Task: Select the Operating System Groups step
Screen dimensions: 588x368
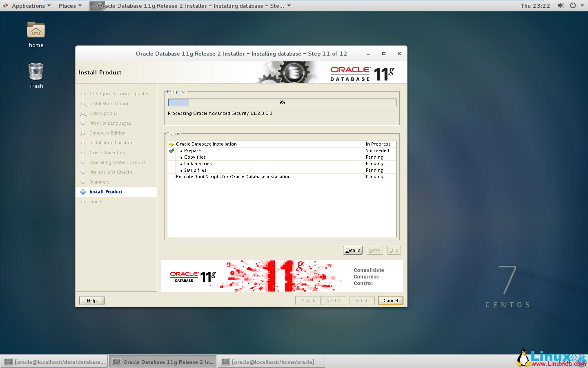Action: [x=118, y=162]
